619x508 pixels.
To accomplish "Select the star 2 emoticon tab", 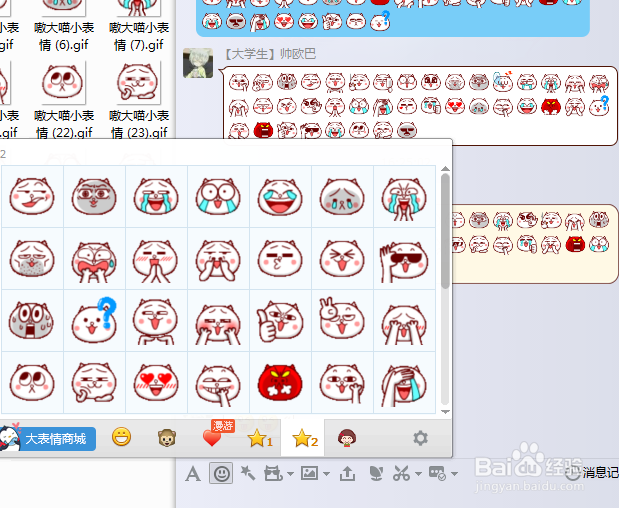I will coord(305,439).
